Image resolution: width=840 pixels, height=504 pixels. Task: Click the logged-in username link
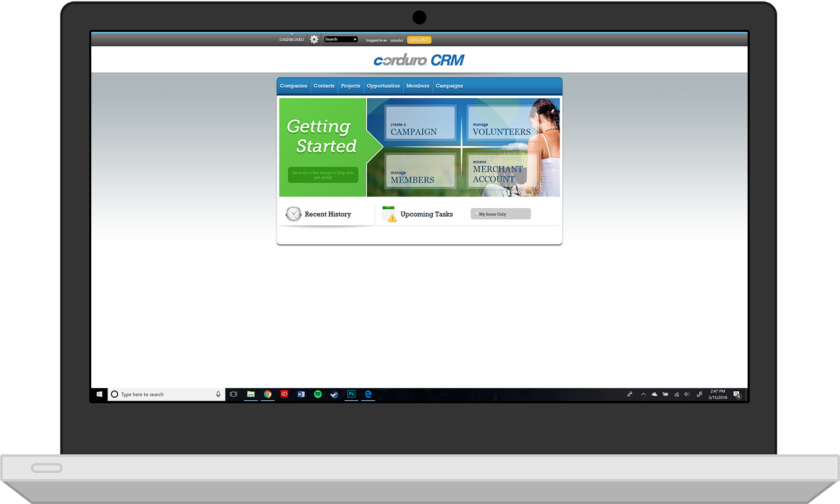396,40
